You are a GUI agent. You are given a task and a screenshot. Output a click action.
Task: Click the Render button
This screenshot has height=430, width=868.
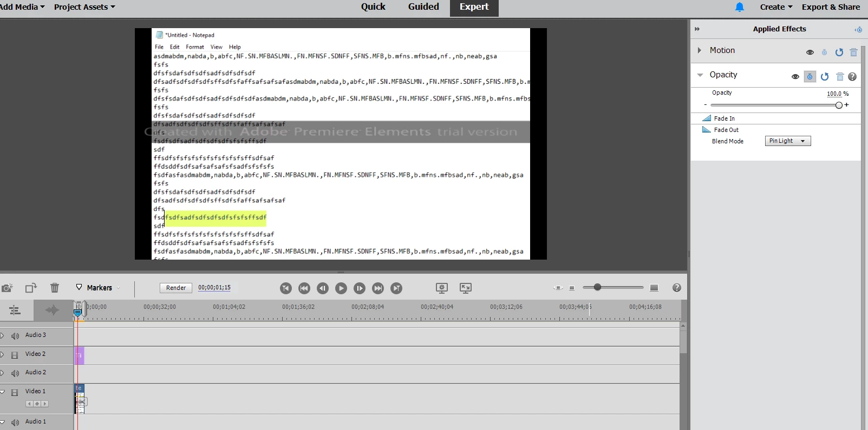[176, 288]
